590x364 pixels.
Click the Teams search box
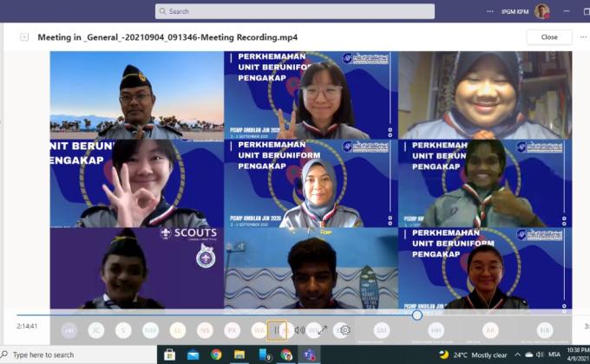295,11
